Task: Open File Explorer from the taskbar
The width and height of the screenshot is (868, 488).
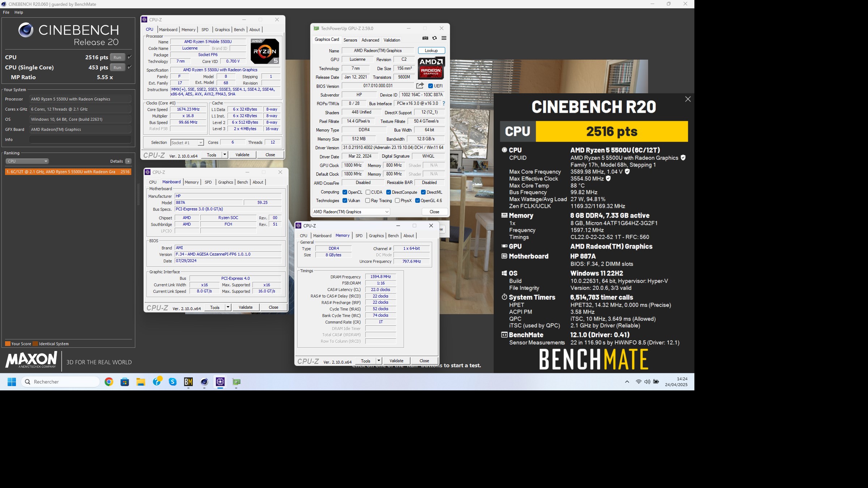Action: [x=141, y=382]
